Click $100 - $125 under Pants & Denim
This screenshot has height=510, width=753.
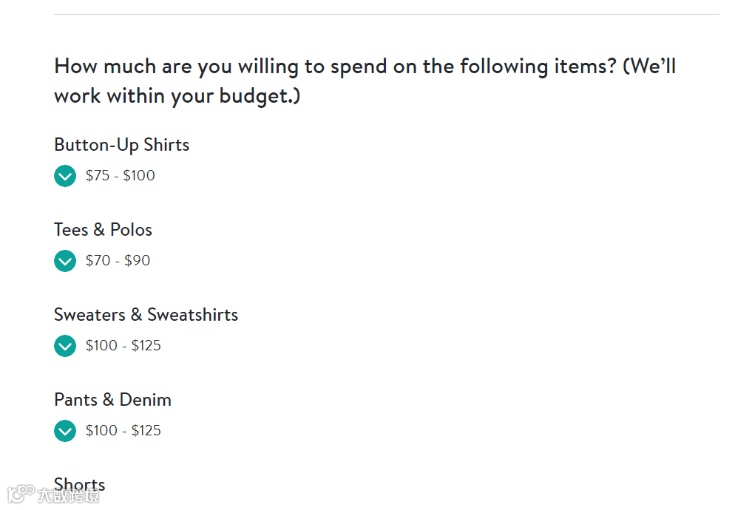(123, 431)
